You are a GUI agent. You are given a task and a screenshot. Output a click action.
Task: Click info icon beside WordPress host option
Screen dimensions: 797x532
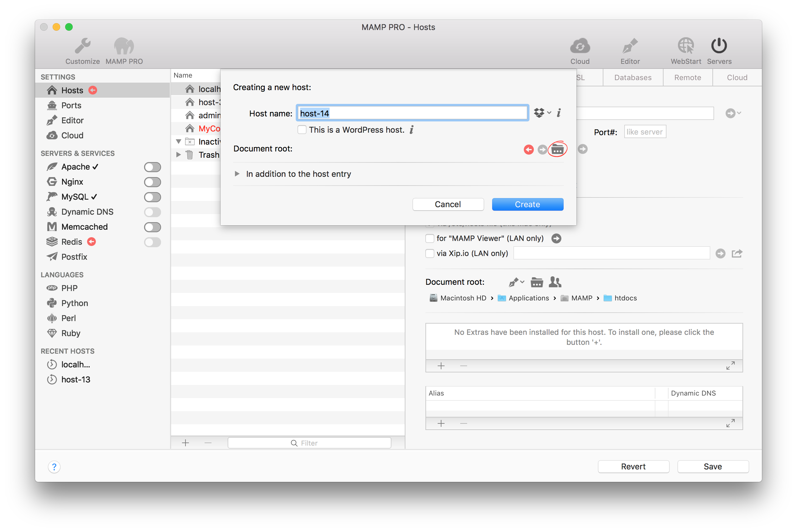(412, 130)
